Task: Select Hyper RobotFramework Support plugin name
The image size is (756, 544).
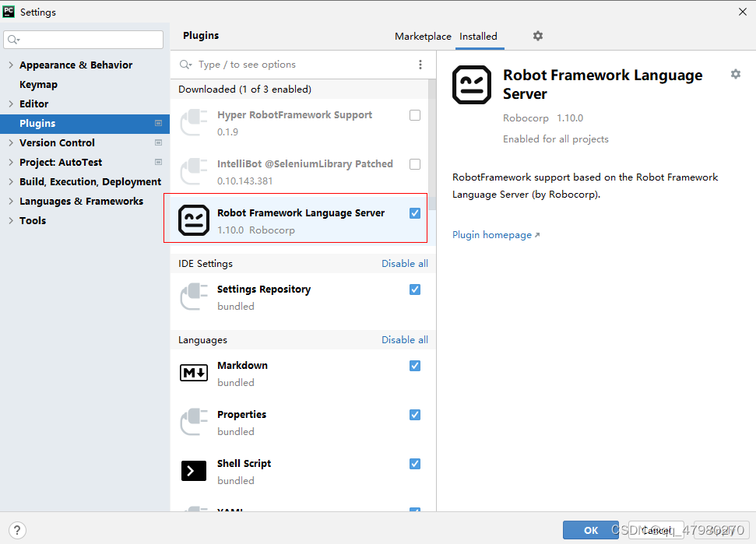Action: (294, 114)
